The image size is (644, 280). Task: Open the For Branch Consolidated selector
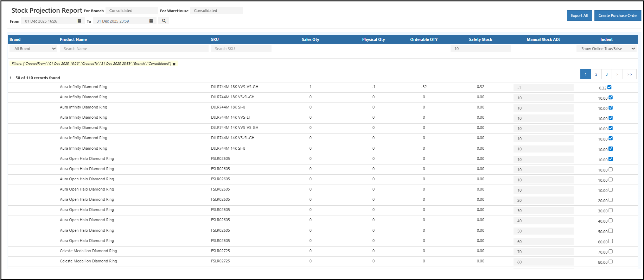[132, 11]
